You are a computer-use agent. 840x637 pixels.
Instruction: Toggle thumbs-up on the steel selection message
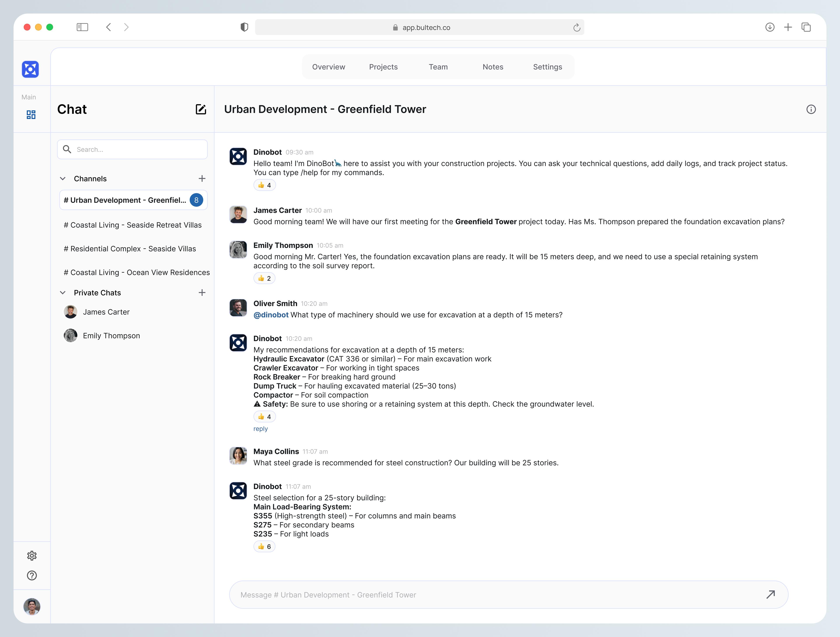point(264,546)
